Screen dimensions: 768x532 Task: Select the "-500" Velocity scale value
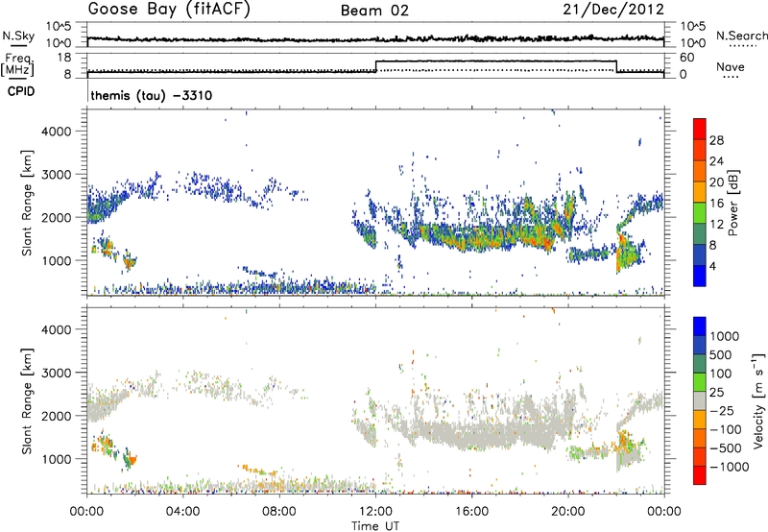(726, 447)
